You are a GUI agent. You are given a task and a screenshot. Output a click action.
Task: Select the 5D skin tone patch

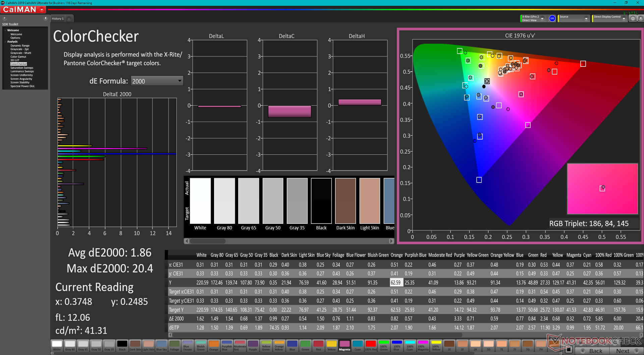[x=488, y=345]
